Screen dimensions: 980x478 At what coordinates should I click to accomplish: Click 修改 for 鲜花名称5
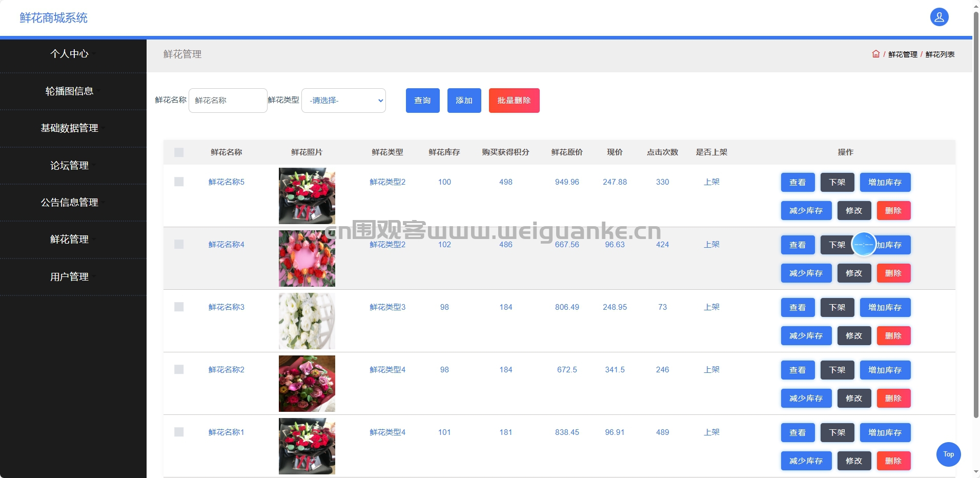pos(854,210)
